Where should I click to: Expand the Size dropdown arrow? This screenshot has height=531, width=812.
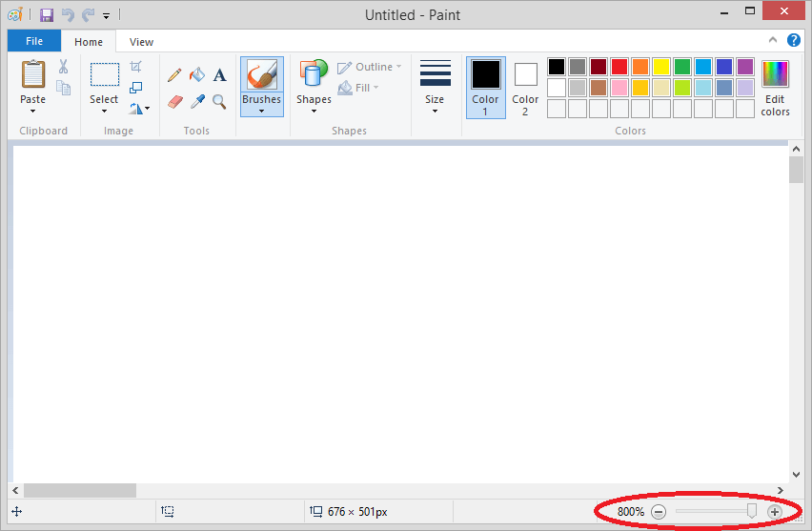[x=435, y=111]
